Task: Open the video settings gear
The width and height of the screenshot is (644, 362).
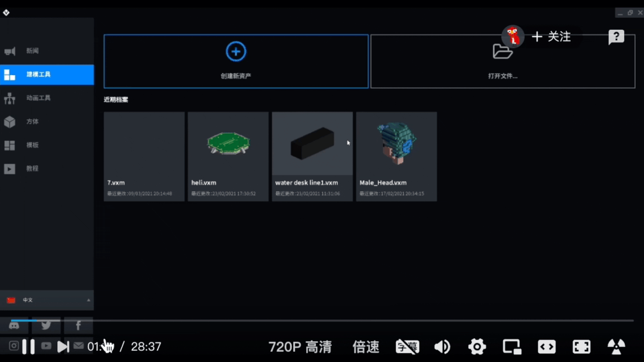Action: (477, 346)
